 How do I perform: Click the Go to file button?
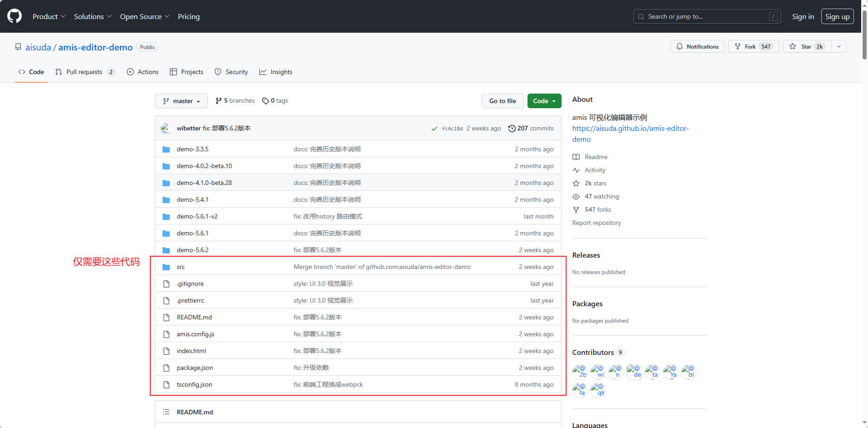[x=503, y=101]
